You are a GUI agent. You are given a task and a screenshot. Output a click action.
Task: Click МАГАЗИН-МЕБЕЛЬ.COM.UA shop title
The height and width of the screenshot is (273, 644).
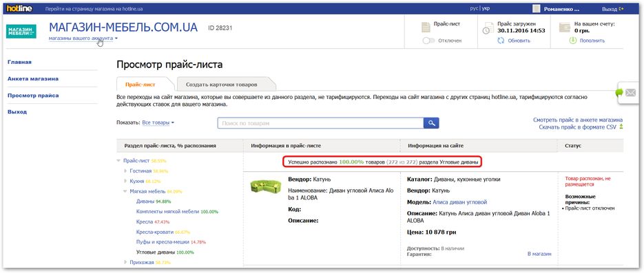pos(123,28)
